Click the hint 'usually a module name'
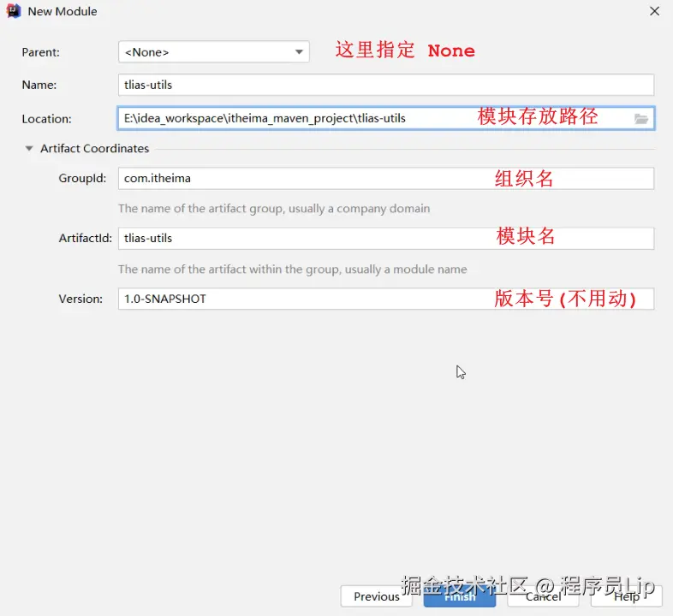 click(x=406, y=269)
